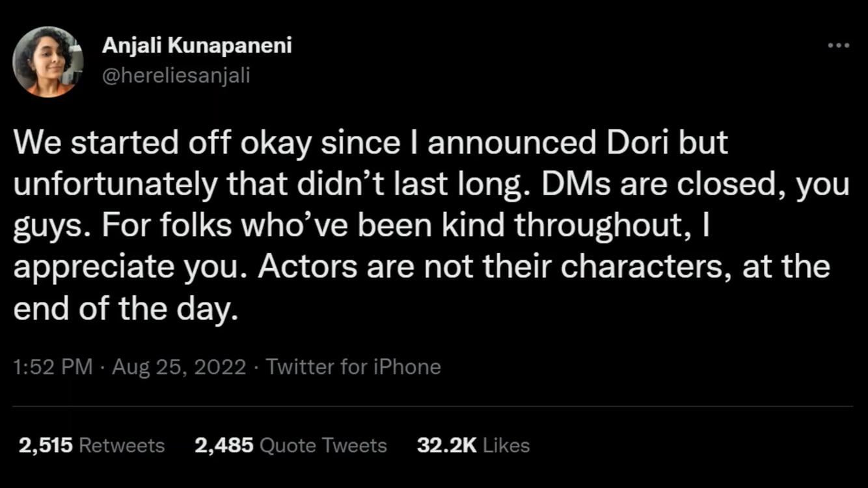Screen dimensions: 868x488
Task: Click Anjali Kunapaneni's profile avatar photo
Action: point(47,62)
